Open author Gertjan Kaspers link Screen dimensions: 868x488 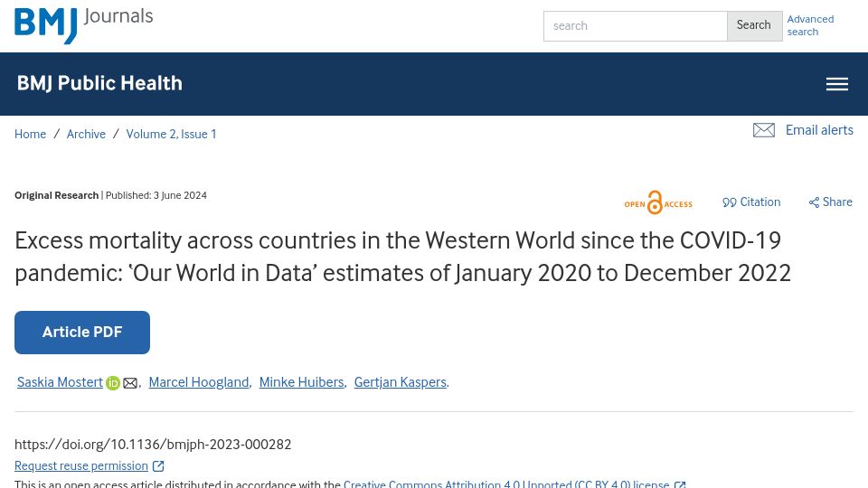401,382
